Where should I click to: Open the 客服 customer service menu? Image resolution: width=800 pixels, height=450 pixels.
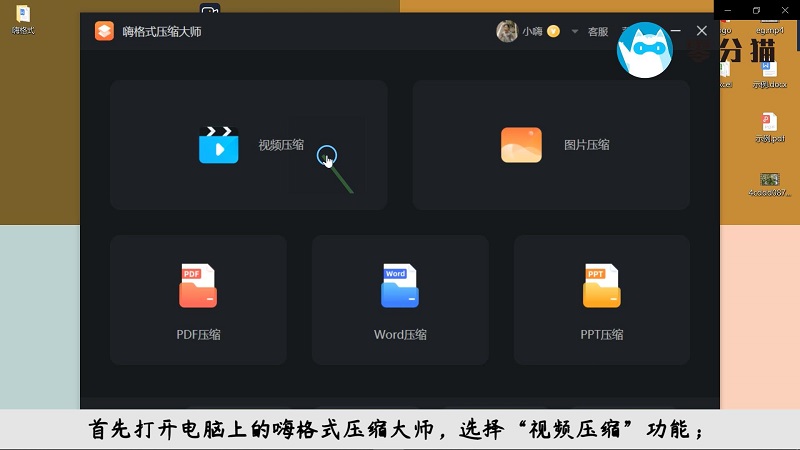[x=598, y=31]
